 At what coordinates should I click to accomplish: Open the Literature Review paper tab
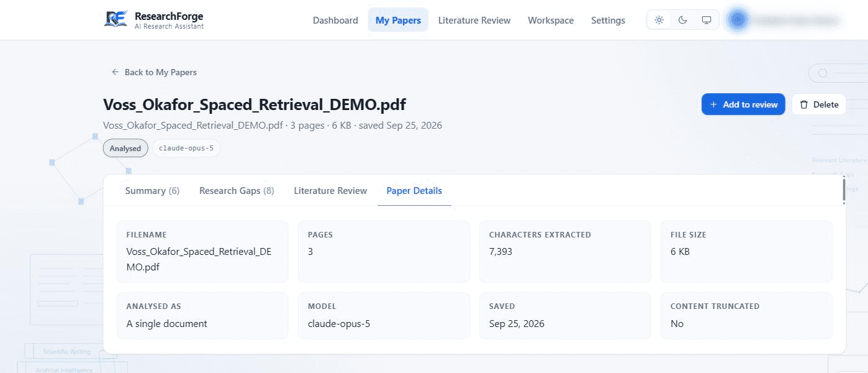[330, 191]
